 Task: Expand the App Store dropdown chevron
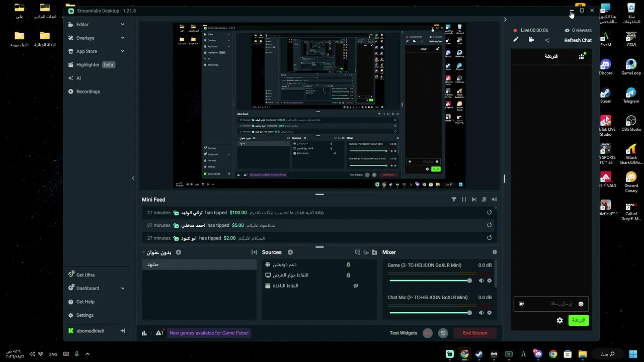pos(122,51)
